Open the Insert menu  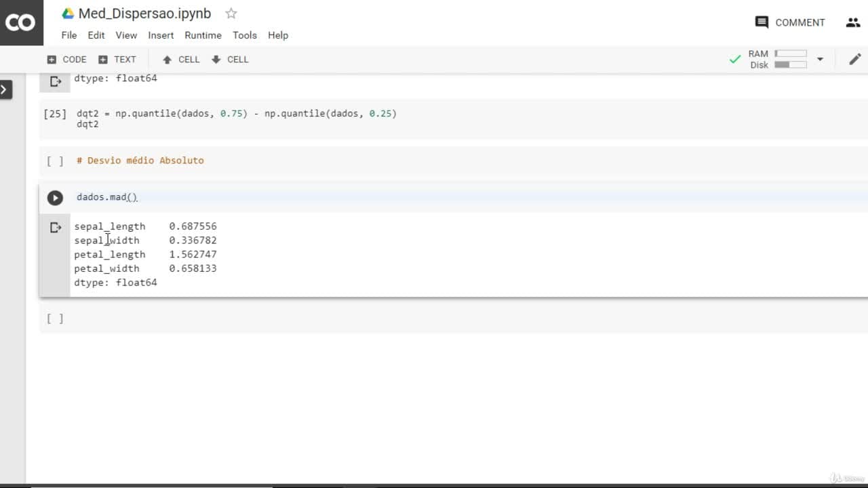[x=161, y=35]
